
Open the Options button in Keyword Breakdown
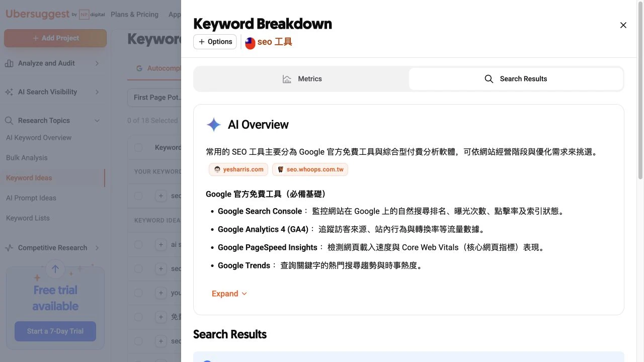tap(215, 42)
